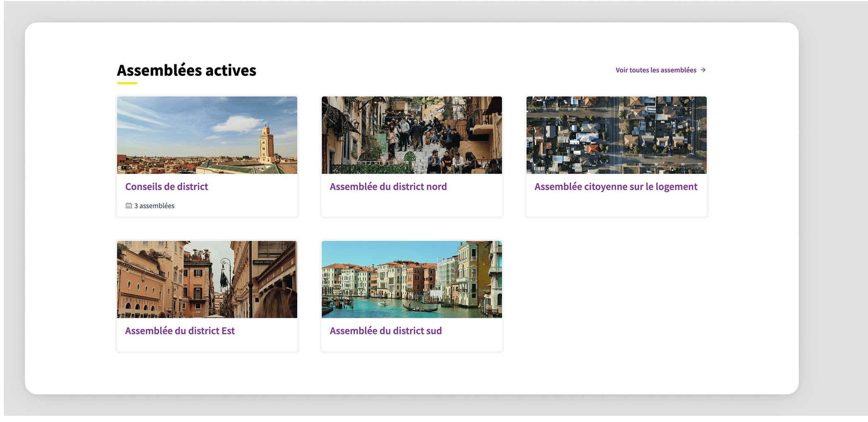
Task: Open the 'Conseils de district' title link
Action: 166,187
